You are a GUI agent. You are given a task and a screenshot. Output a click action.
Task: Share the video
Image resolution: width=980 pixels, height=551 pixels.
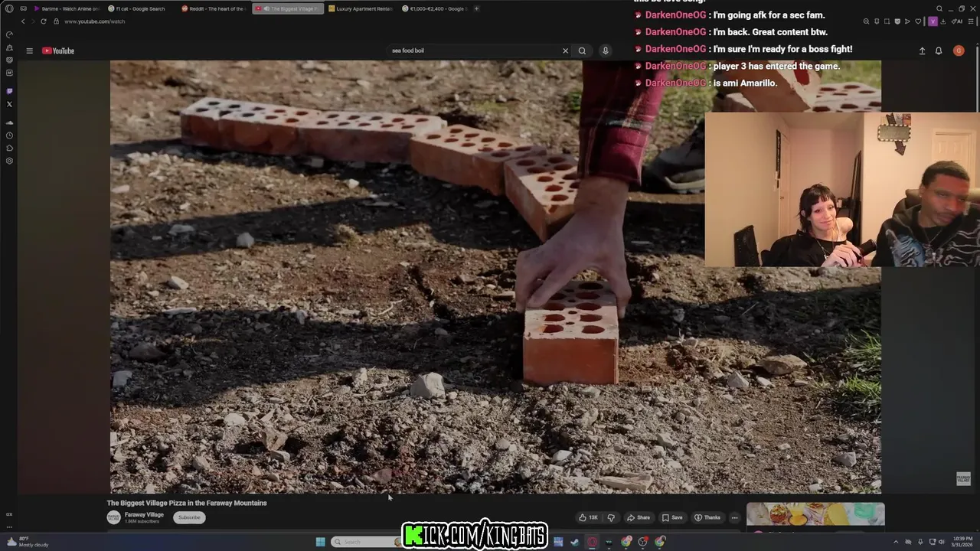639,517
